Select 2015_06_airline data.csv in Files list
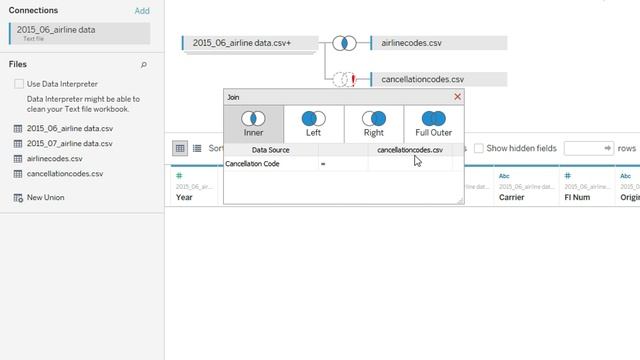 pos(70,129)
